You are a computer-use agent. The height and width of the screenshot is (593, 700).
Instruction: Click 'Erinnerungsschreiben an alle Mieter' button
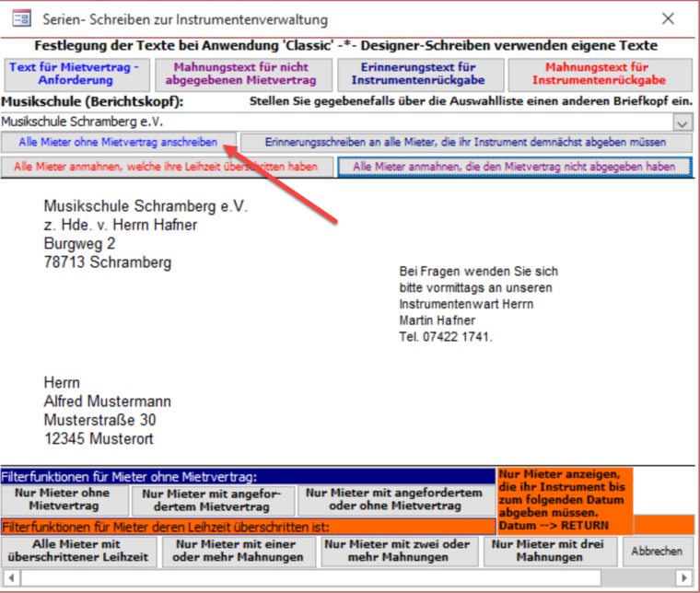[x=465, y=143]
